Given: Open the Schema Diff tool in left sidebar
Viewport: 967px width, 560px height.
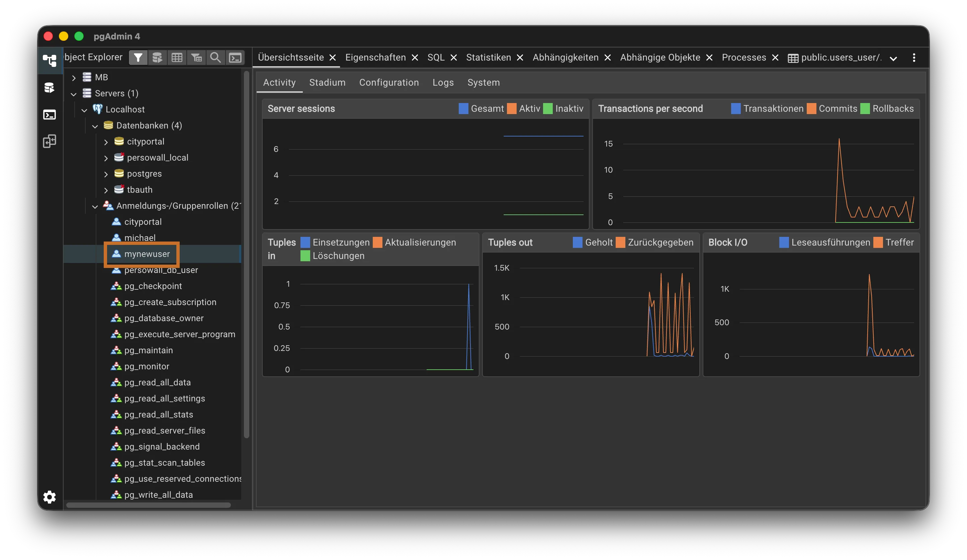Looking at the screenshot, I should pyautogui.click(x=50, y=141).
